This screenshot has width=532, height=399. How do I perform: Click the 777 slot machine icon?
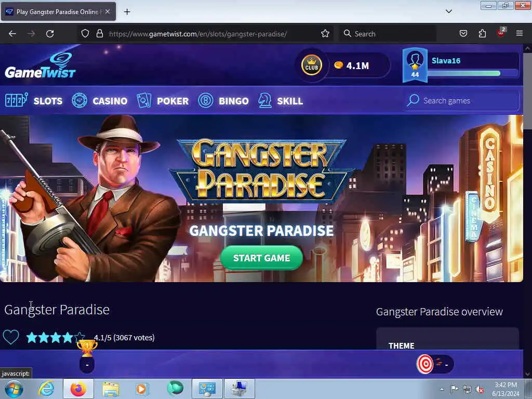pos(16,100)
